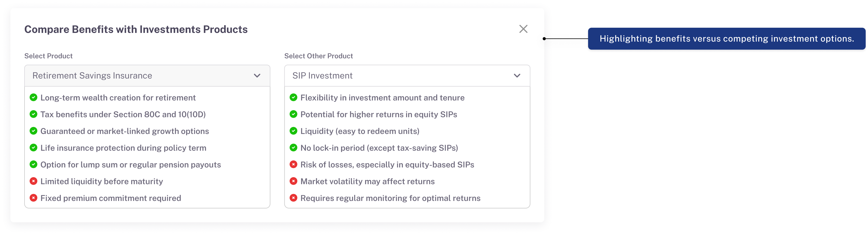This screenshot has width=868, height=235.
Task: Open the SIP Investment dropdown
Action: pyautogui.click(x=407, y=75)
